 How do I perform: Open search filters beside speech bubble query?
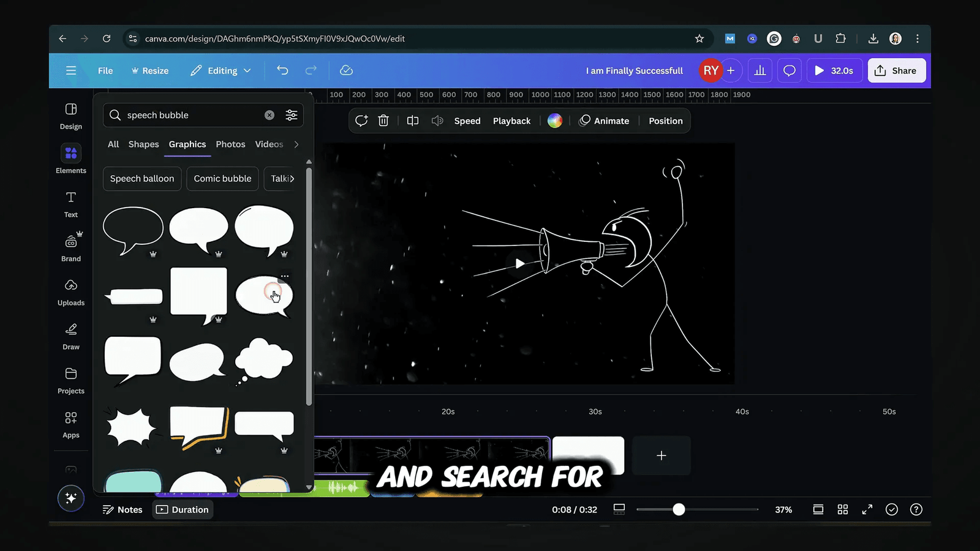point(292,115)
